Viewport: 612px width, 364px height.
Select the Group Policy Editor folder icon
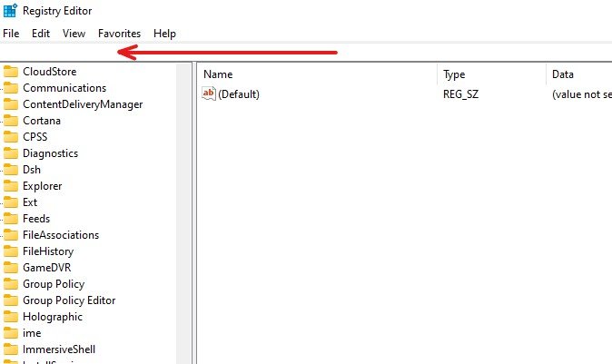11,300
